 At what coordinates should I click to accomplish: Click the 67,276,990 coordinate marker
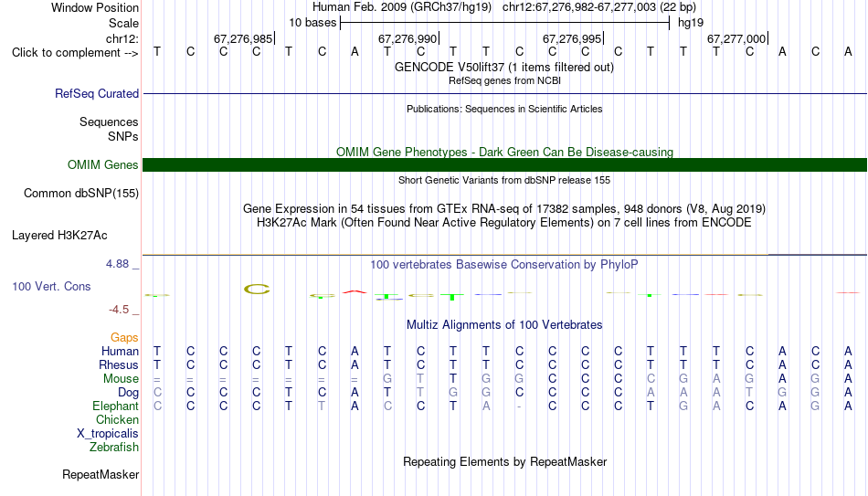(408, 38)
